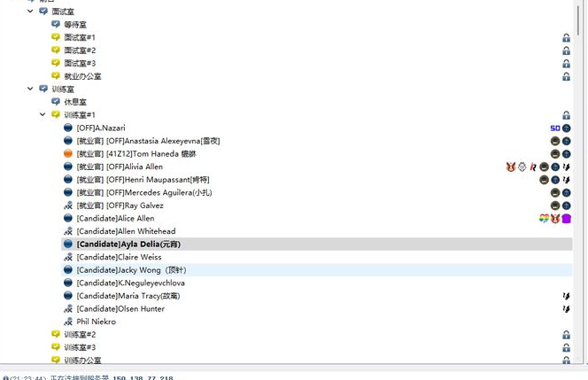The height and width of the screenshot is (380, 588).
Task: Click the yellow channel icon of 就业办公室
Action: [x=56, y=76]
